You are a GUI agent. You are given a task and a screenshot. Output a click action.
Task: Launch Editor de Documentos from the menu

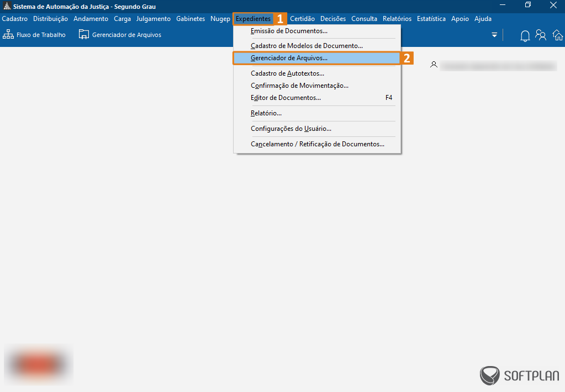[286, 98]
